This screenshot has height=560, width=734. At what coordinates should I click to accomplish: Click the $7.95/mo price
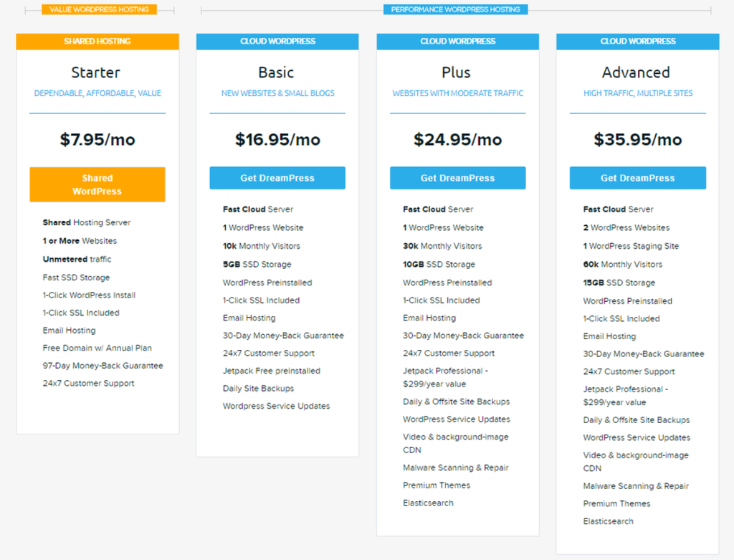[97, 140]
